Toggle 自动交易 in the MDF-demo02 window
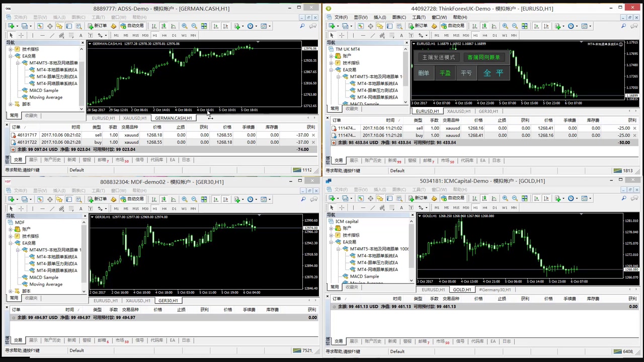Screen dimensions: 644x362 click(x=132, y=199)
